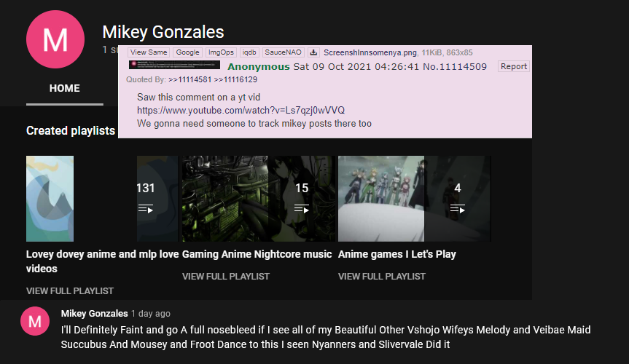View full Gaming Anime Nightcore music playlist

coord(226,276)
